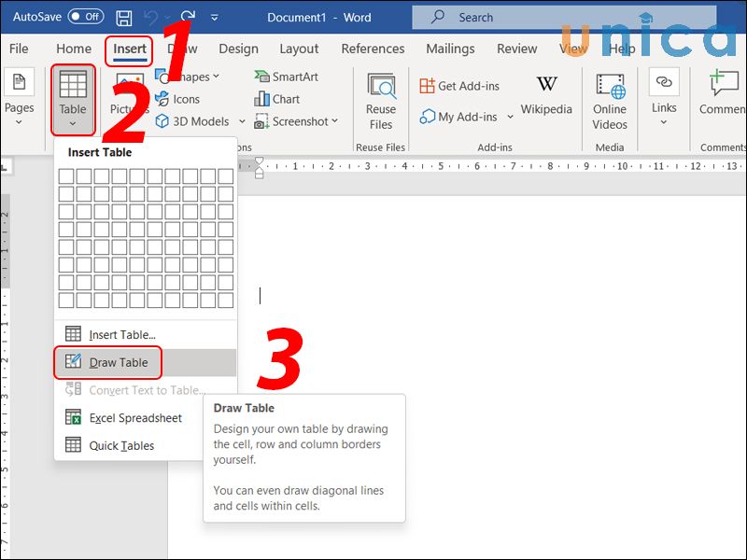Click the tab selector at ruler corner

pos(6,167)
